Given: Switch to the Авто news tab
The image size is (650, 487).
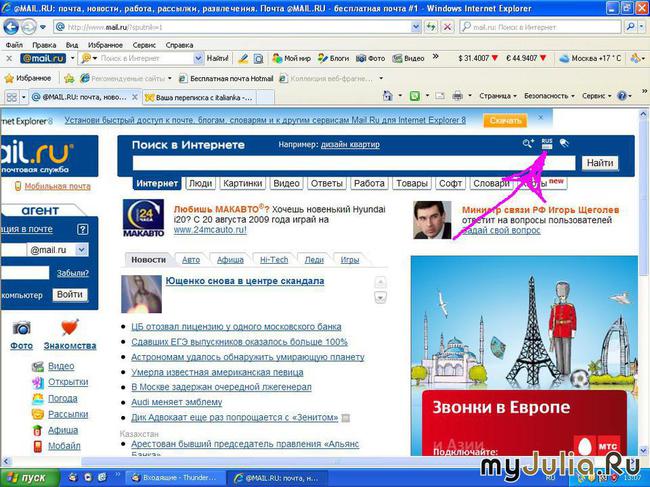Looking at the screenshot, I should (x=191, y=260).
